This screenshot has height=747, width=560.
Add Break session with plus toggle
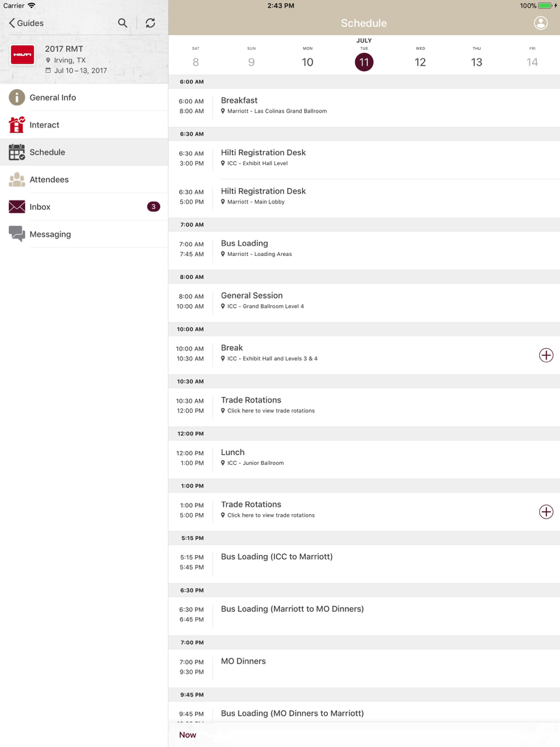click(546, 355)
